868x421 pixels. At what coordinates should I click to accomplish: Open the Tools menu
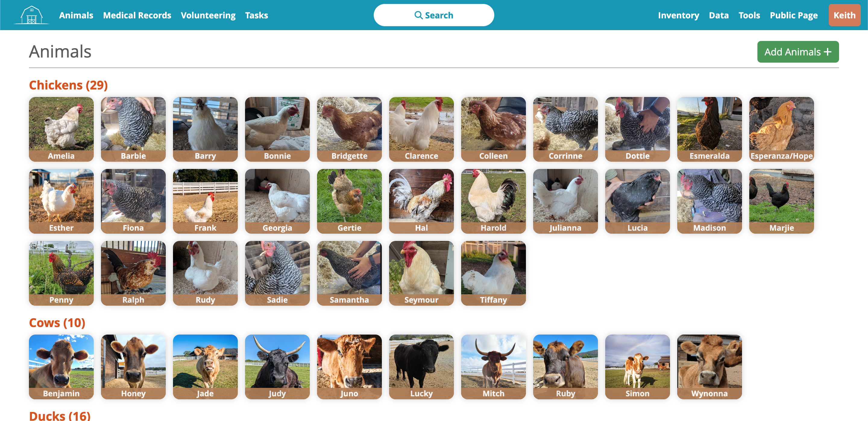click(x=749, y=15)
